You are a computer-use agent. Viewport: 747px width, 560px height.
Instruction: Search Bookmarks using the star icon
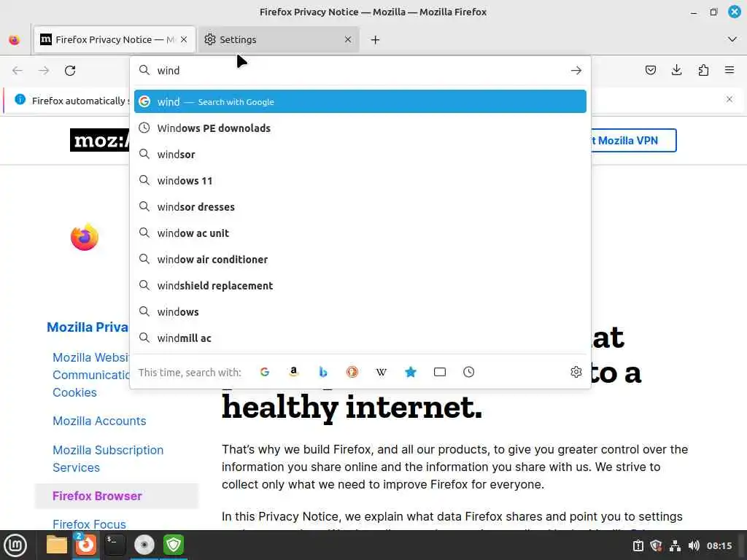[x=411, y=372]
